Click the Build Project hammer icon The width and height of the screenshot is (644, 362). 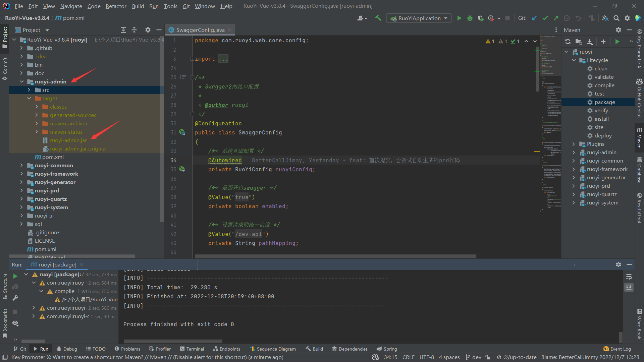[x=378, y=18]
